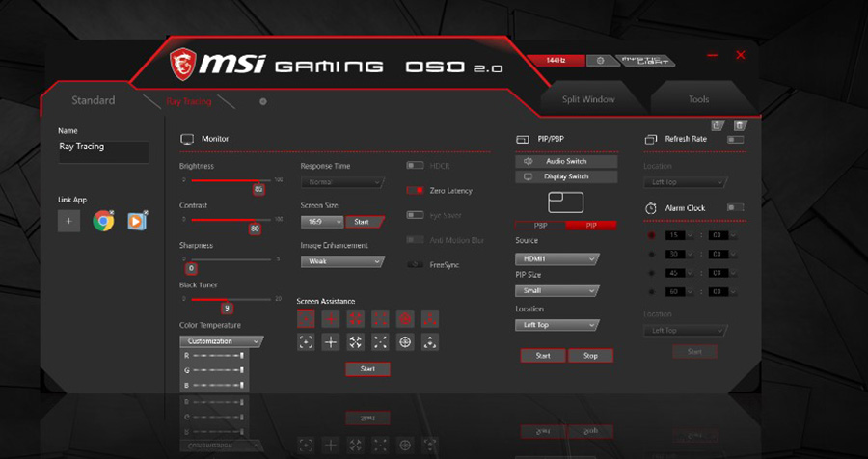This screenshot has height=459, width=868.
Task: Click Start next to Screen Size
Action: click(x=365, y=222)
